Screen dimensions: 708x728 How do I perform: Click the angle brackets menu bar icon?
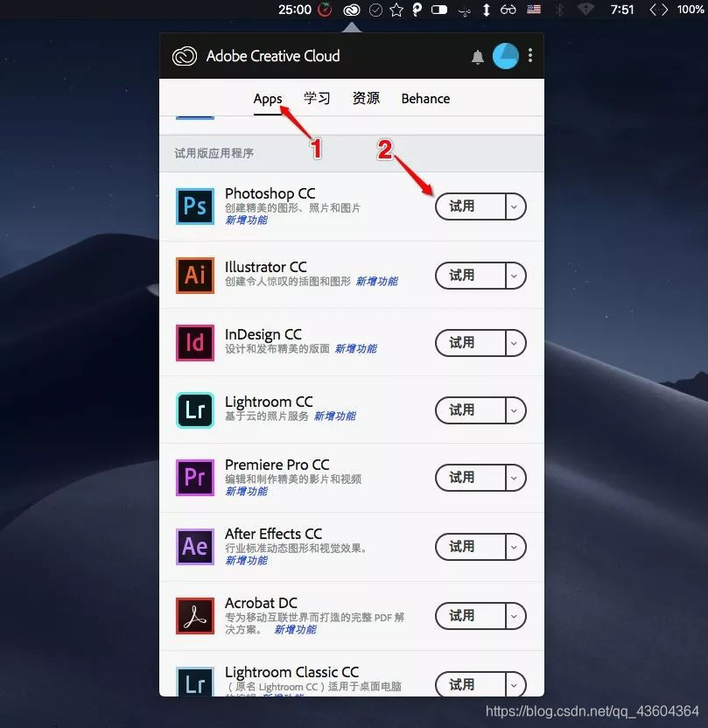(x=659, y=10)
